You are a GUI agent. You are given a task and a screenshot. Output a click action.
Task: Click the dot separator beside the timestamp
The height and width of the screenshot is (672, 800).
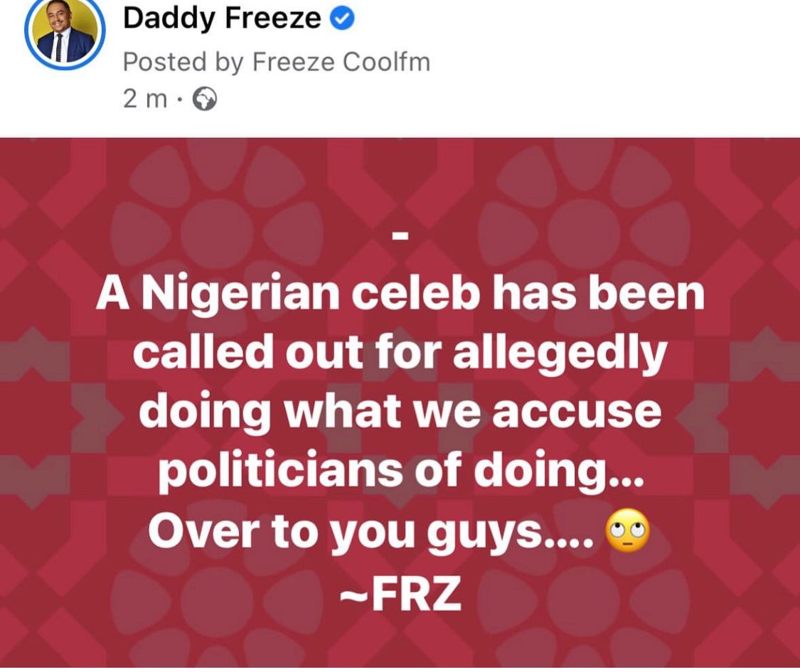[179, 100]
